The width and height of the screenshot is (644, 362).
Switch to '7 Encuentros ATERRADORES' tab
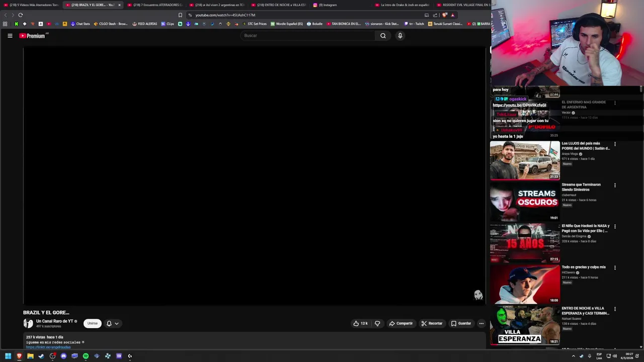(155, 5)
